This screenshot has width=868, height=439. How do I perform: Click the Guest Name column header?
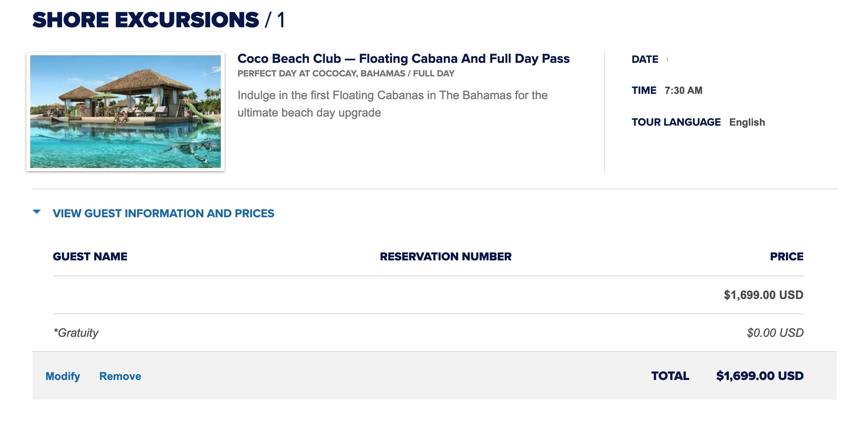pos(90,257)
